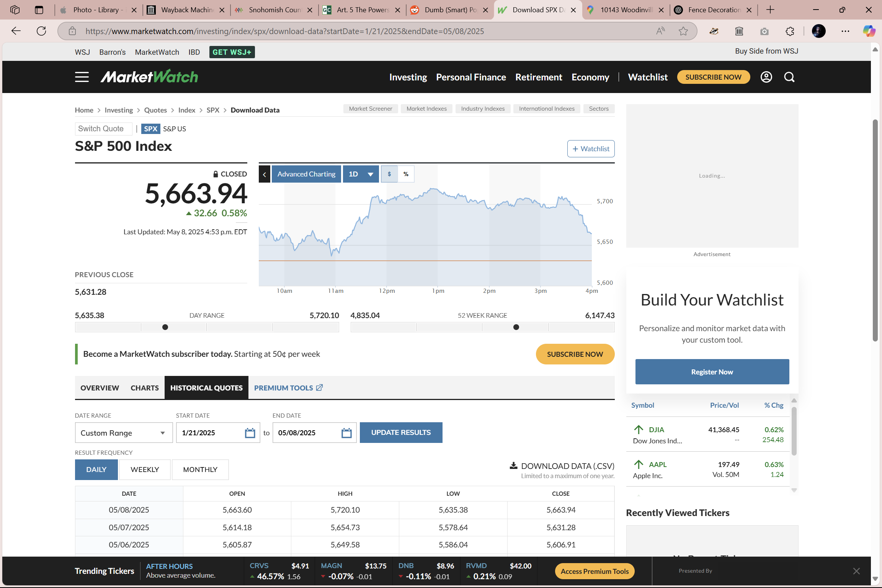The width and height of the screenshot is (882, 588).
Task: Open Investing nav menu
Action: pyautogui.click(x=408, y=77)
